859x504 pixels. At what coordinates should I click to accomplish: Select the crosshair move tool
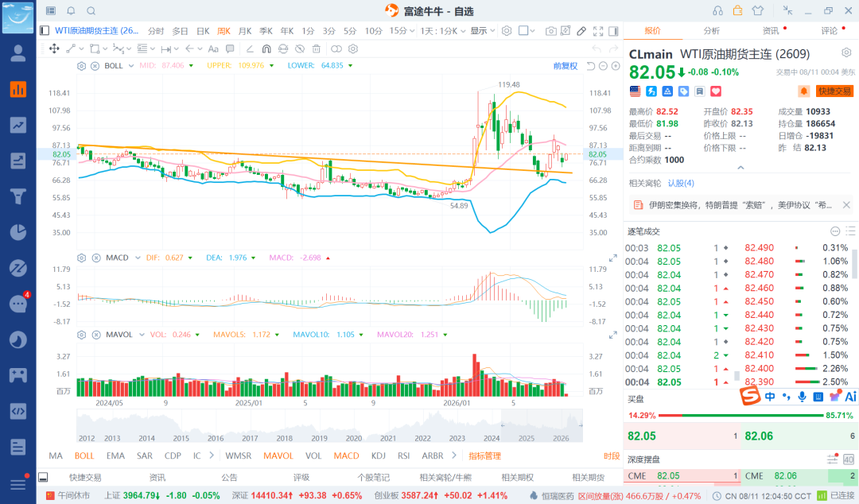54,48
